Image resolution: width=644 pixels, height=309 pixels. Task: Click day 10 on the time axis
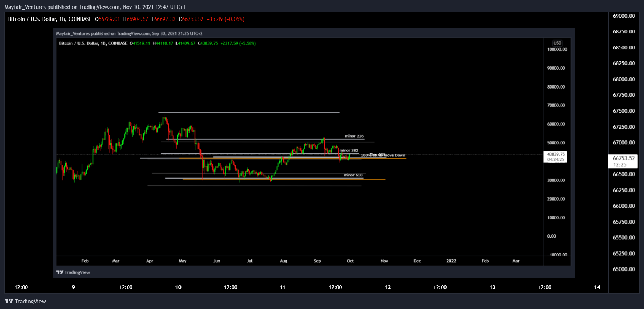pos(178,287)
